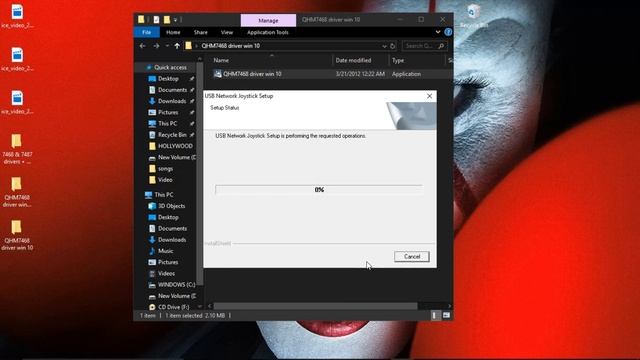Sort by the Name column header
640x360 pixels.
221,60
